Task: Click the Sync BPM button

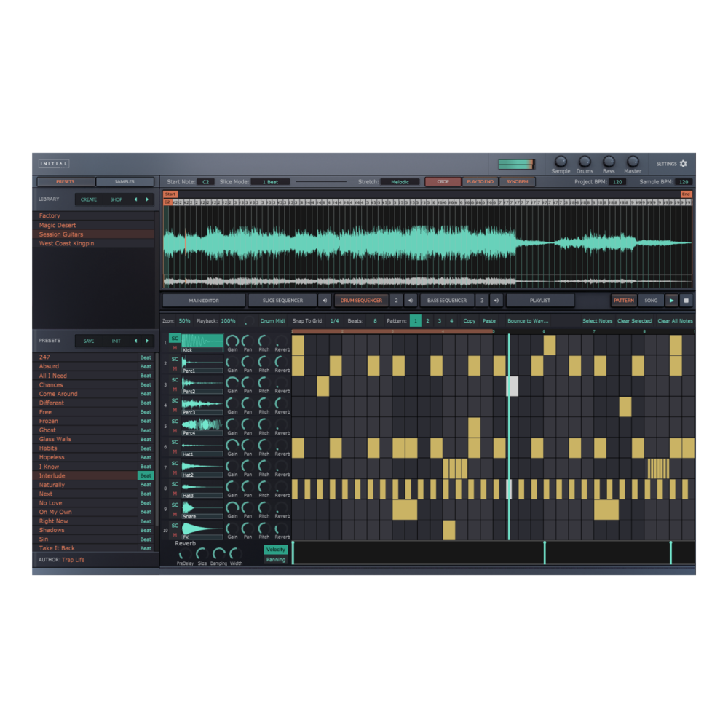Action: tap(518, 181)
